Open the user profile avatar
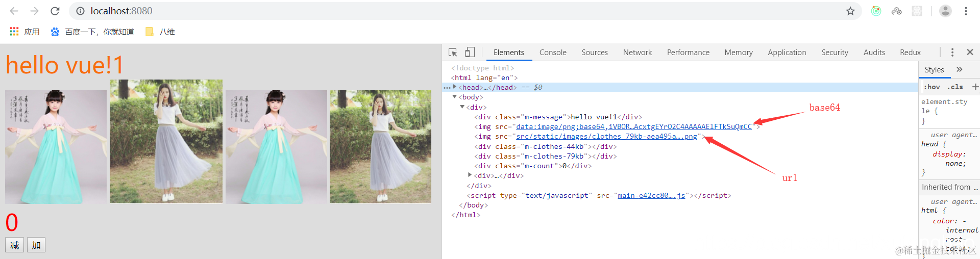This screenshot has height=259, width=980. 945,11
